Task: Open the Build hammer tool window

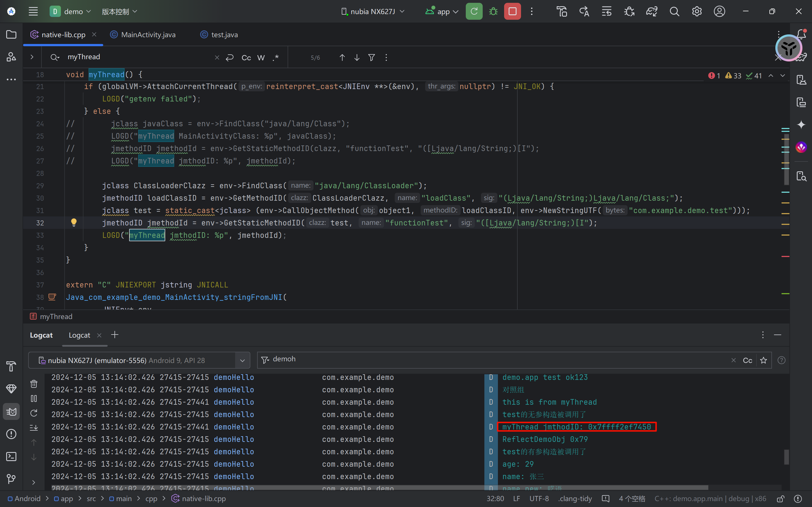Action: (x=11, y=366)
